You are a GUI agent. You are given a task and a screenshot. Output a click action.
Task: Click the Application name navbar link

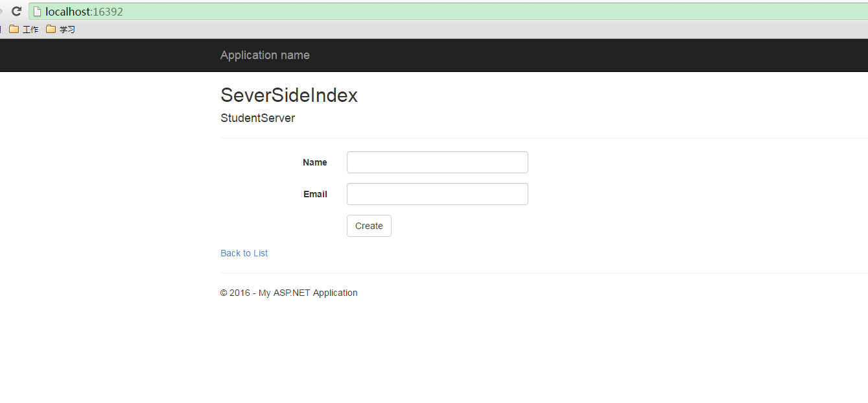point(265,55)
